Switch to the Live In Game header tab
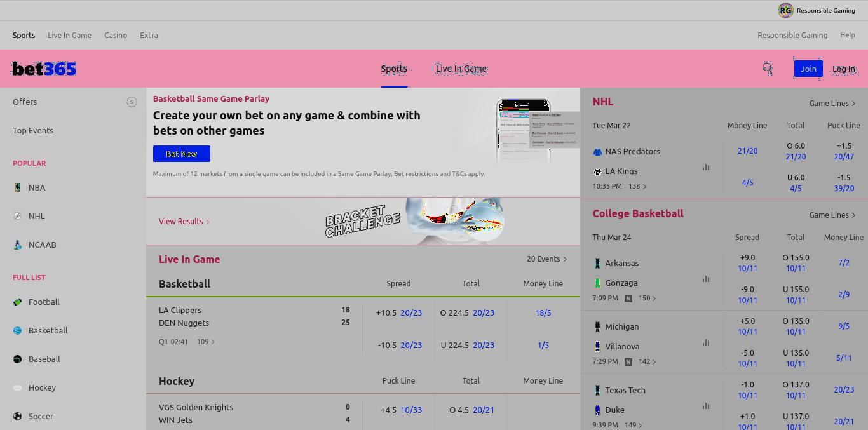 point(461,69)
